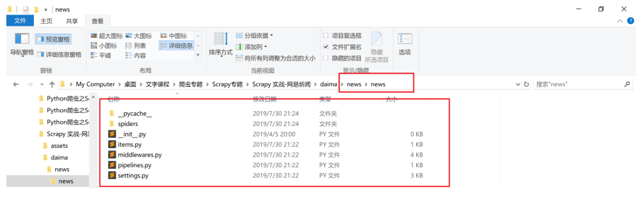Select the __pycache__ folder icon
644x199 pixels.
point(112,114)
